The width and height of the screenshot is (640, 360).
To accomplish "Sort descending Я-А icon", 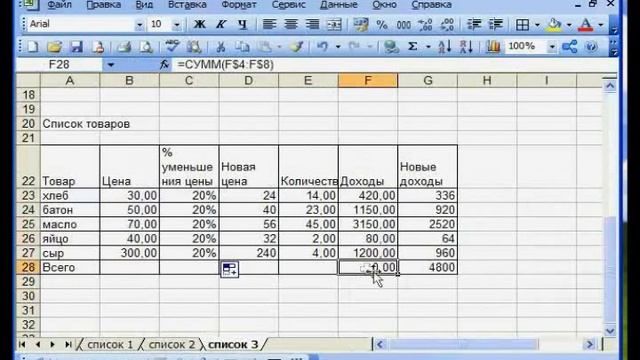I will pyautogui.click(x=466, y=47).
